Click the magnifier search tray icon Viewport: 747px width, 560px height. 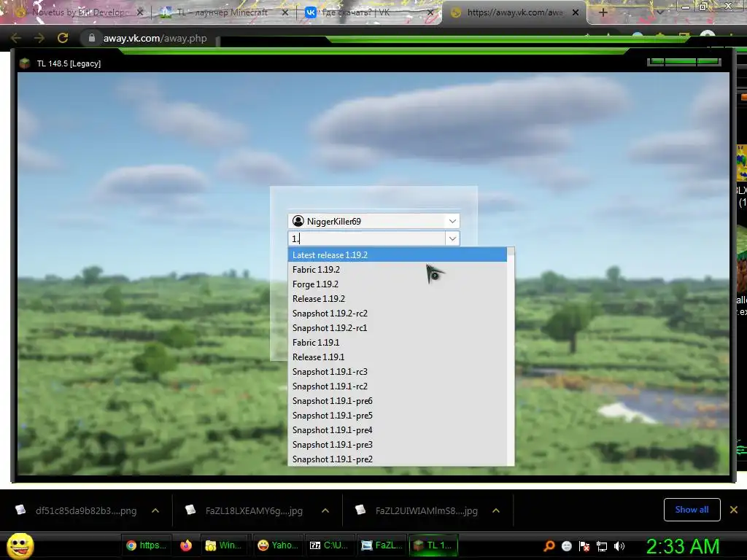pos(549,545)
